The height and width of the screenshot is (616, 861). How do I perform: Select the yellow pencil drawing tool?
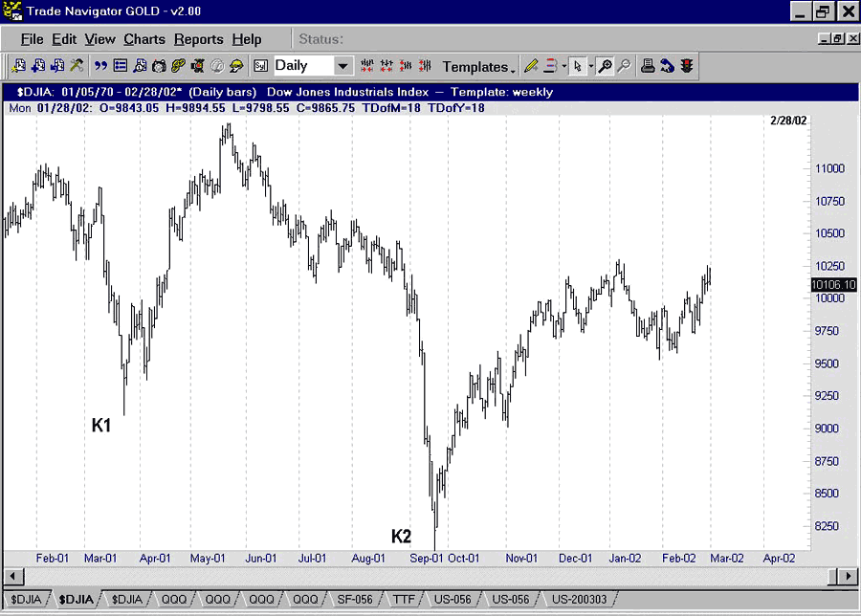coord(531,66)
